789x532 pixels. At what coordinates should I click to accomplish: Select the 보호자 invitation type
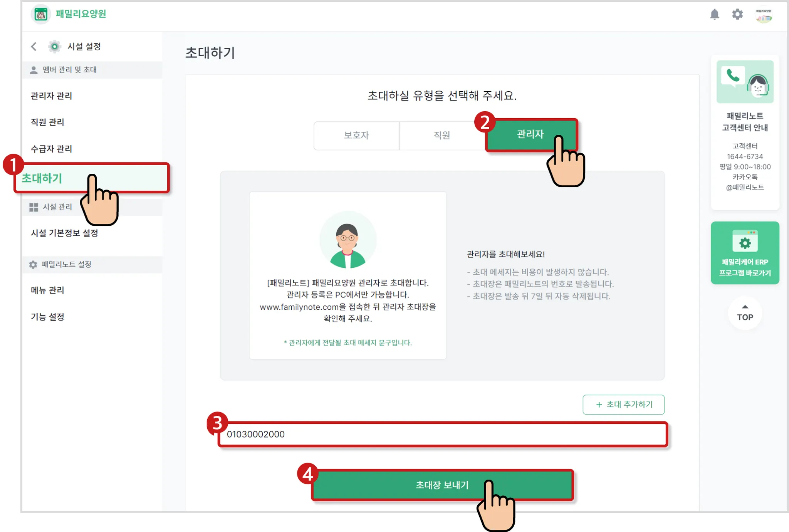356,136
